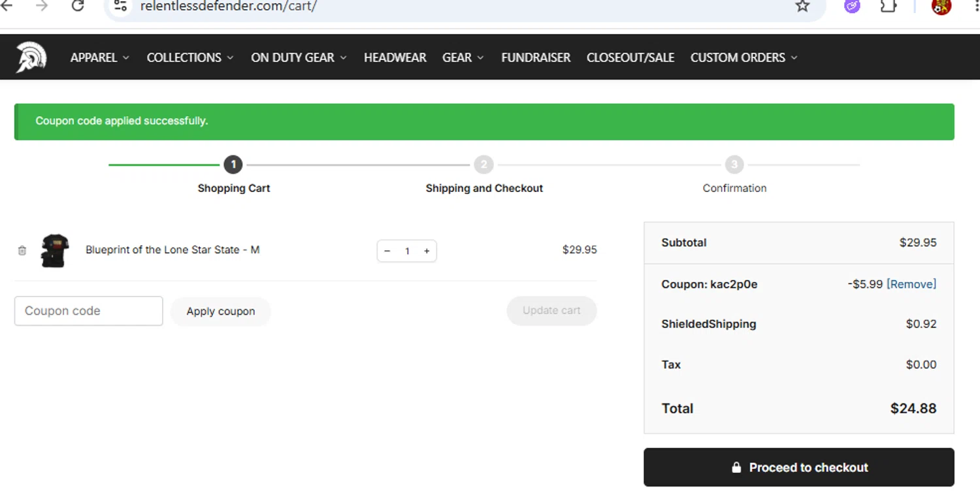Screen dimensions: 980x493
Task: Click the Apply coupon button
Action: coord(221,311)
